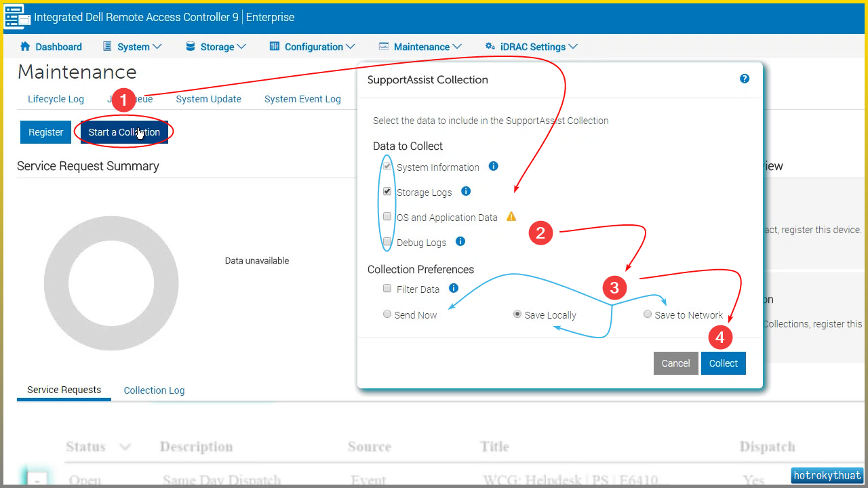Select the Save Locally radio button
The width and height of the screenshot is (868, 488).
[x=517, y=314]
